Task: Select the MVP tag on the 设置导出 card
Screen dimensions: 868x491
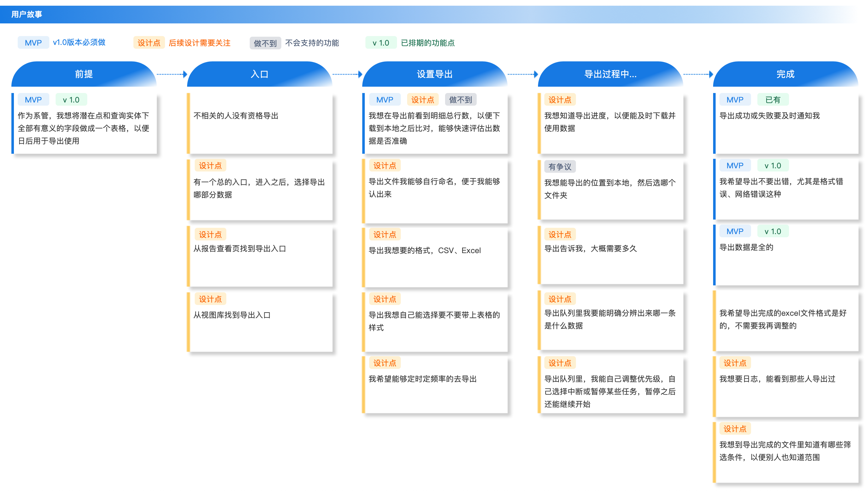Action: coord(385,99)
